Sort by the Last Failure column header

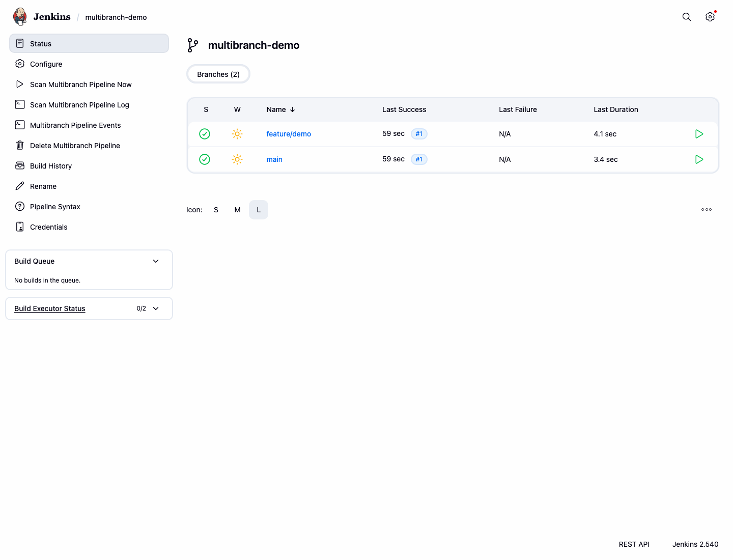tap(518, 109)
